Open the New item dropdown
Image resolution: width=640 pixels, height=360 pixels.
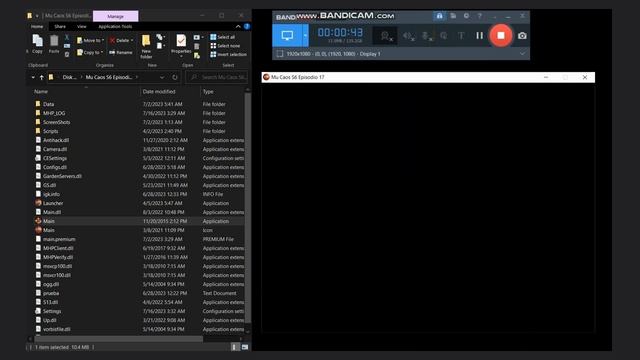(x=160, y=38)
